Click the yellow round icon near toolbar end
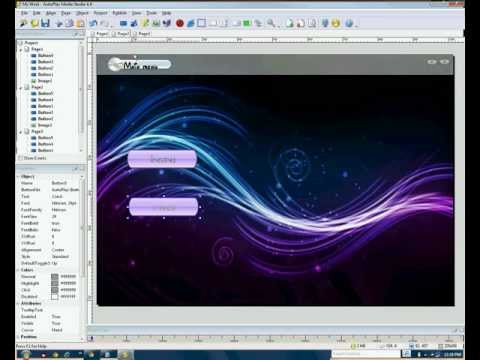Viewport: 480px width, 360px height. 336,23
